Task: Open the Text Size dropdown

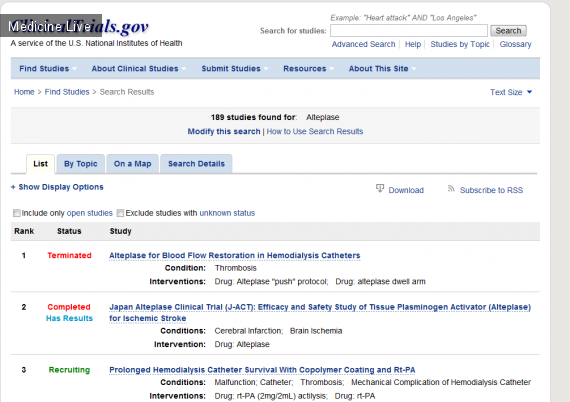Action: 511,92
